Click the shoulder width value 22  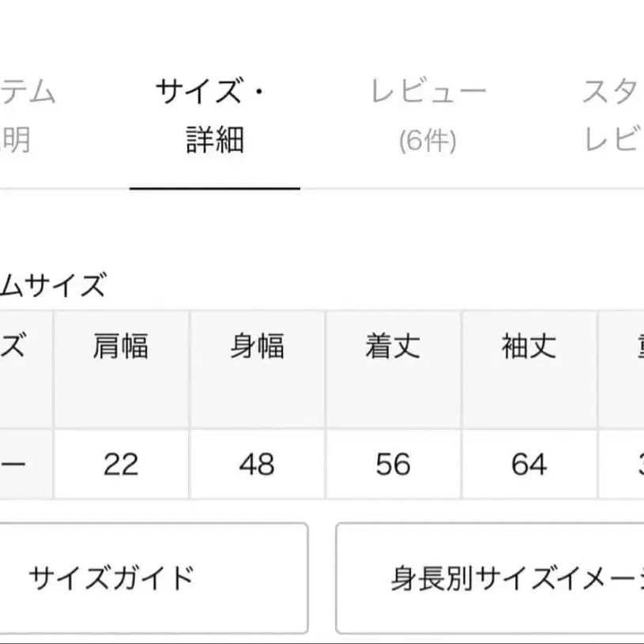[121, 465]
